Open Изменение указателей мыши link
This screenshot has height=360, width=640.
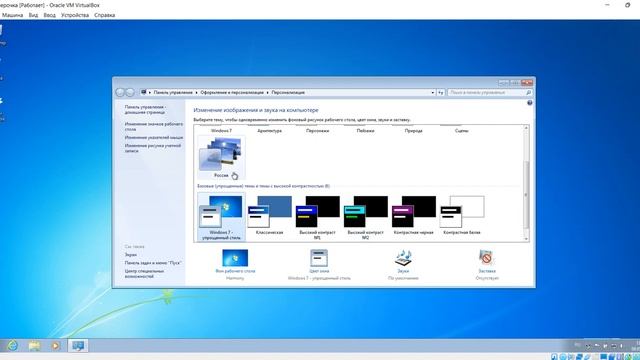(154, 138)
